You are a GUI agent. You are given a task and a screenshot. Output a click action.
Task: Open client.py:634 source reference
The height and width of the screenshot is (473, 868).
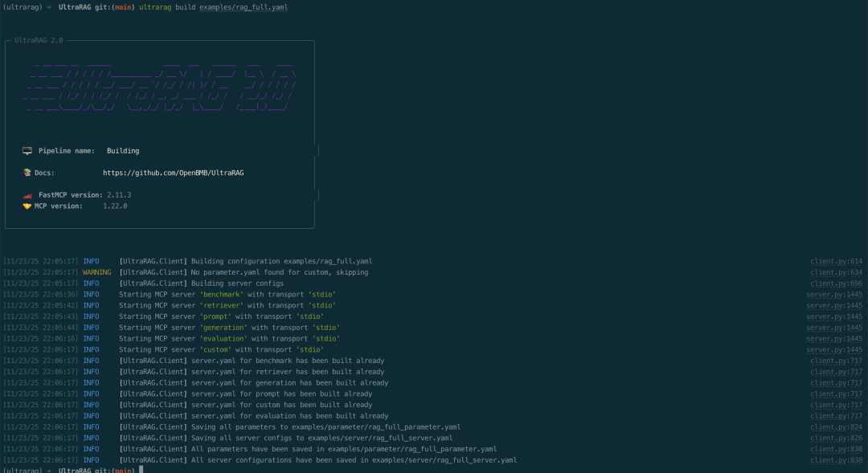click(x=836, y=272)
